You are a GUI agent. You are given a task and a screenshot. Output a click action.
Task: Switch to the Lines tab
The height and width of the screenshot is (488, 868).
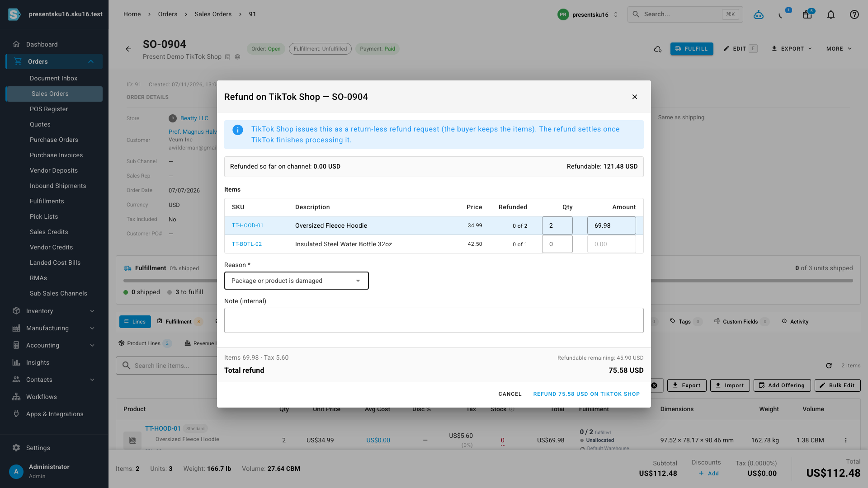point(135,322)
